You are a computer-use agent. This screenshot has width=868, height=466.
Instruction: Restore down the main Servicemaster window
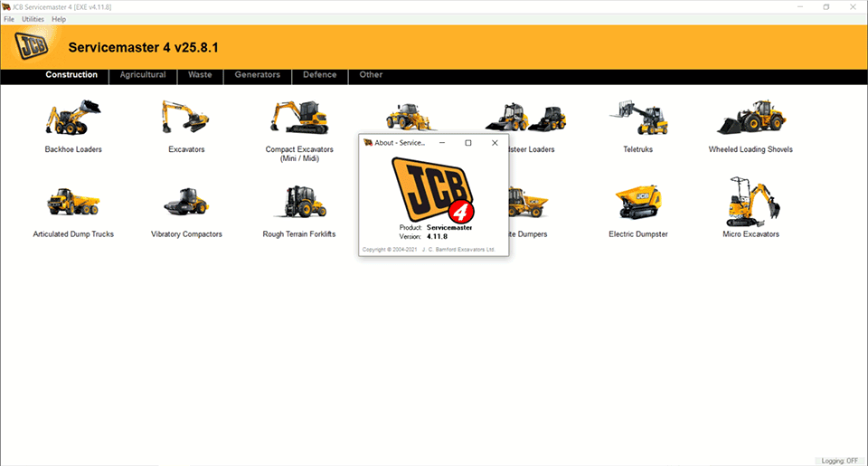[826, 6]
